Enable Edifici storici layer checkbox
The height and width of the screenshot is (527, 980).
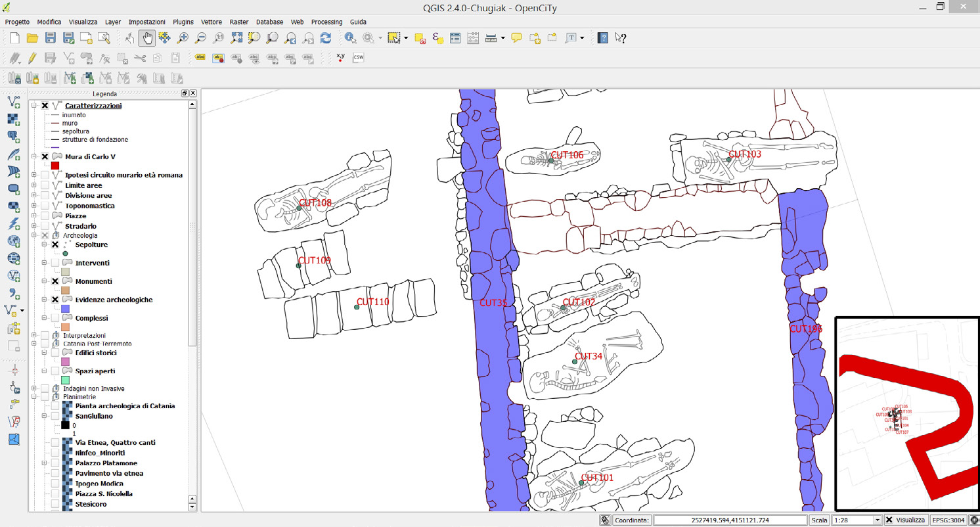pos(55,353)
